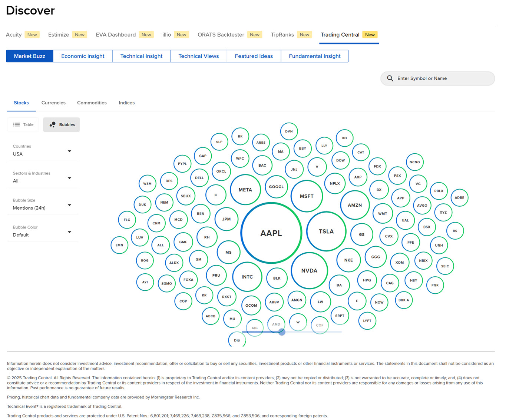Select the Stocks sub-tab
519x420 pixels.
pyautogui.click(x=22, y=103)
